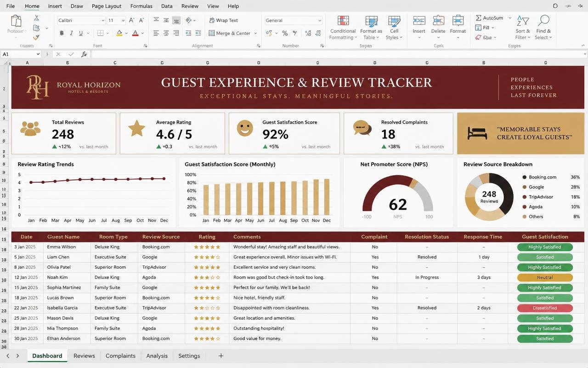Apply the red font color swatch
This screenshot has height=368, width=588.
point(135,33)
